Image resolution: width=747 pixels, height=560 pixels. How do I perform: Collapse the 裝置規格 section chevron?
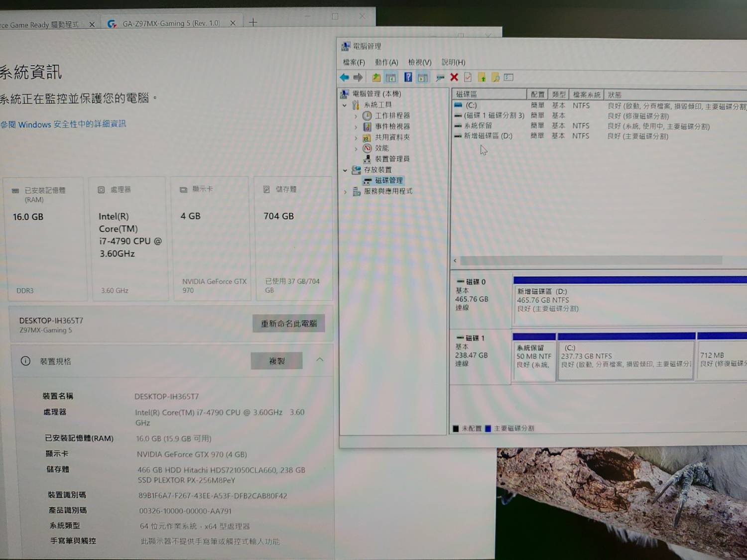[x=320, y=359]
